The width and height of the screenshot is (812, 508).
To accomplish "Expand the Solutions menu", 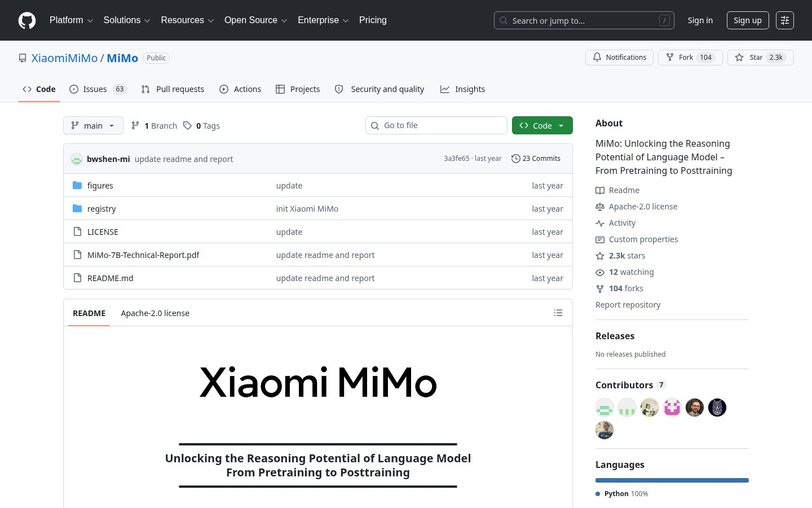I will (x=127, y=20).
